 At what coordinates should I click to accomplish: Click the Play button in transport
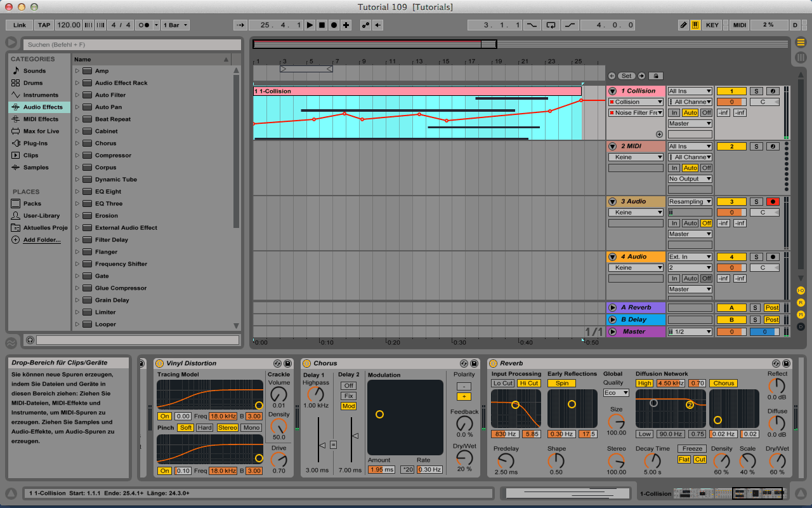click(310, 25)
